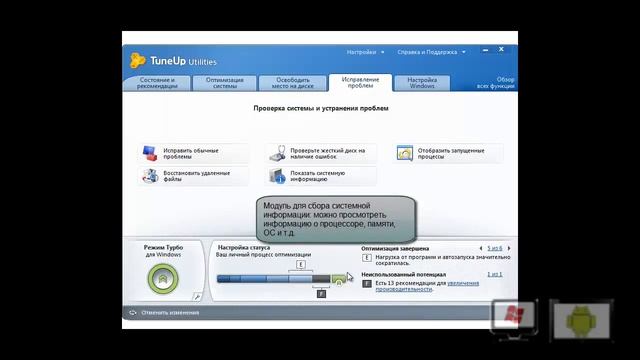Open the 'Справка и Поддержка' dropdown
The width and height of the screenshot is (640, 360).
click(x=431, y=52)
